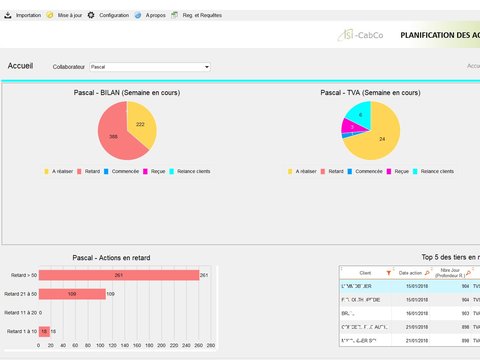
Task: Click the A propos blue globe icon
Action: coord(138,15)
